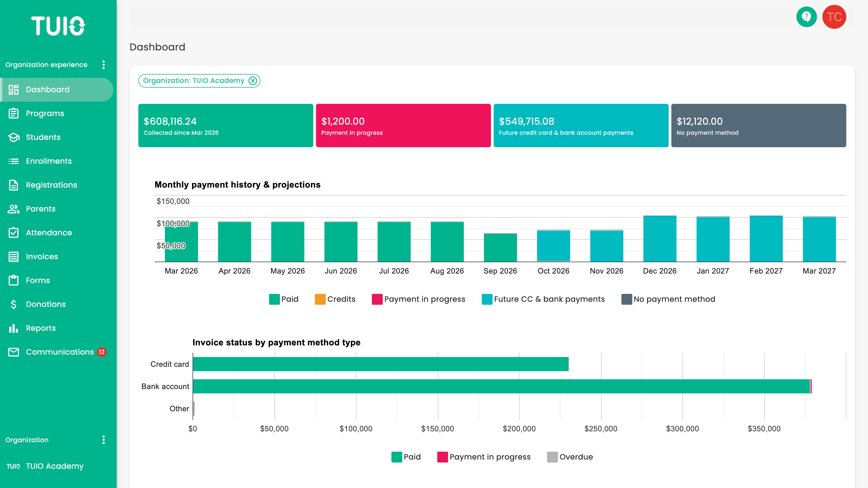Toggle Credits series in monthly chart legend
The height and width of the screenshot is (488, 868).
click(335, 299)
